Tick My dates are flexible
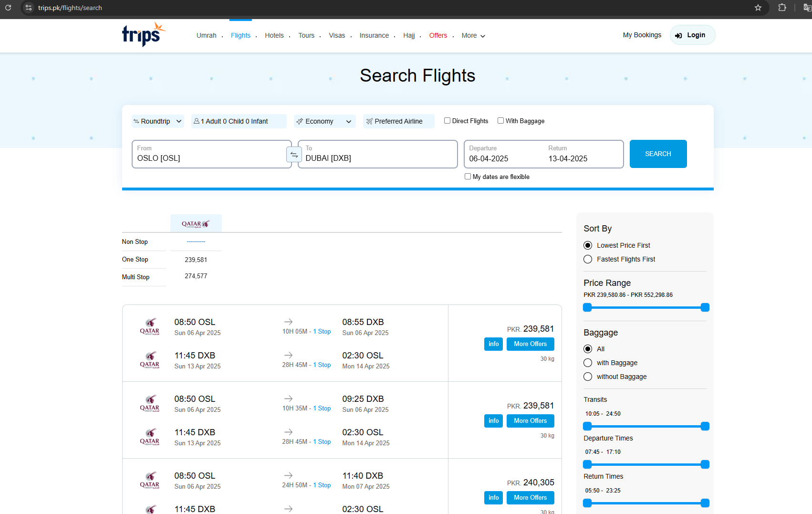 point(468,176)
